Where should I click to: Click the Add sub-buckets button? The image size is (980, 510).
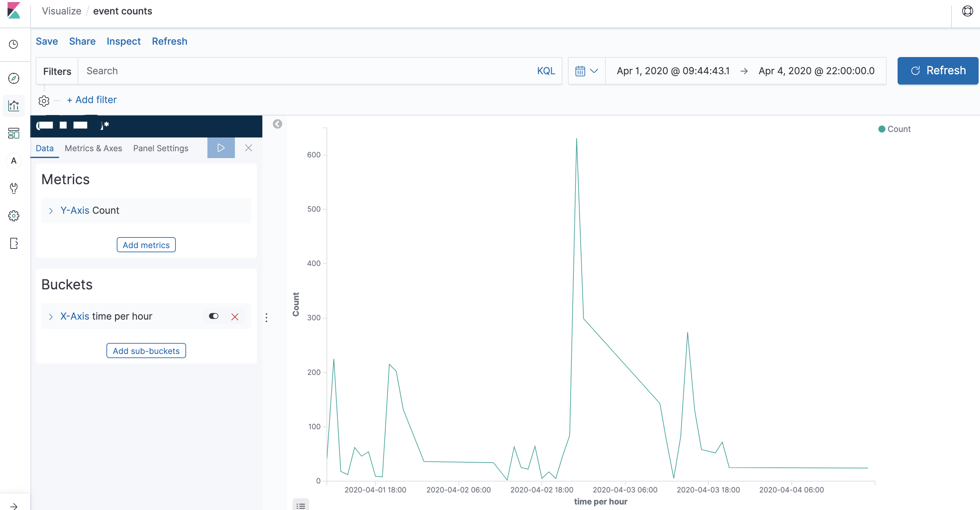(146, 351)
